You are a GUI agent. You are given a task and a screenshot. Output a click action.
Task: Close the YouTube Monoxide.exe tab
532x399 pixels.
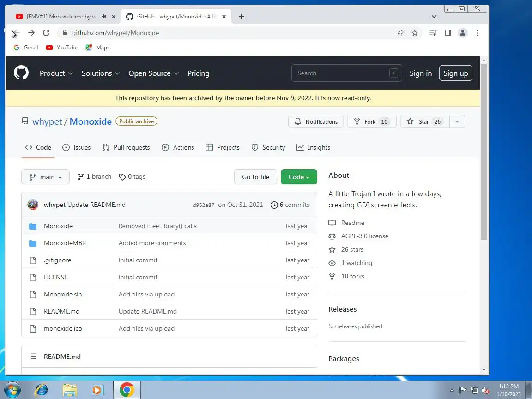point(113,17)
